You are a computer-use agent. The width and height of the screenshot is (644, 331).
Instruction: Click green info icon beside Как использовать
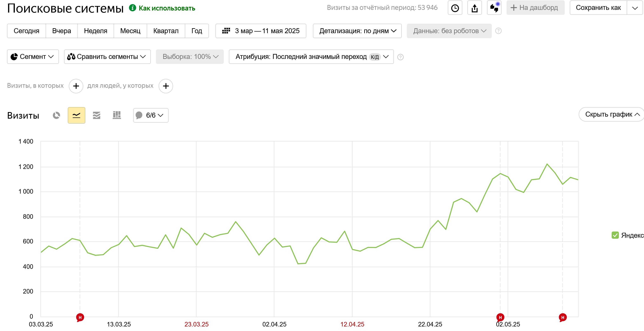[132, 8]
